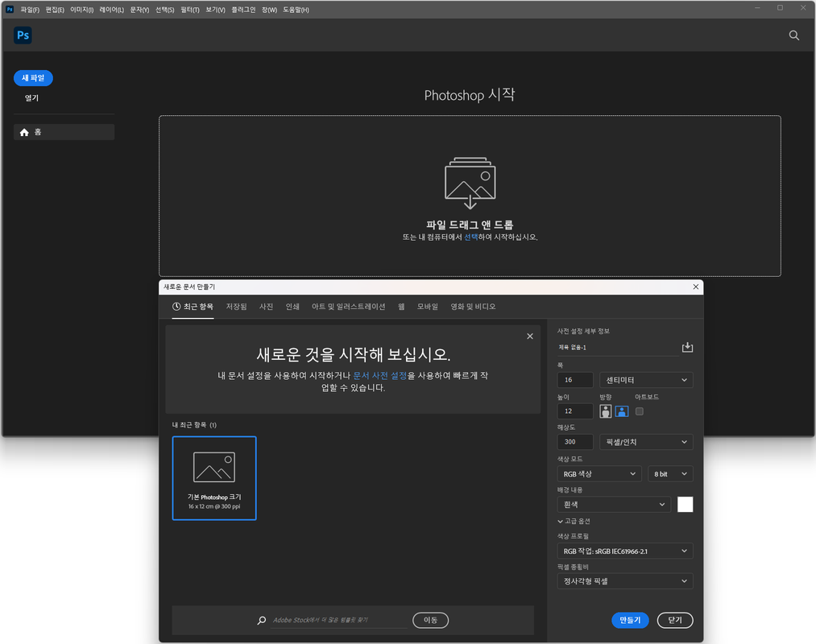Switch to the Photo (사진) tab
The width and height of the screenshot is (816, 644).
click(x=266, y=307)
